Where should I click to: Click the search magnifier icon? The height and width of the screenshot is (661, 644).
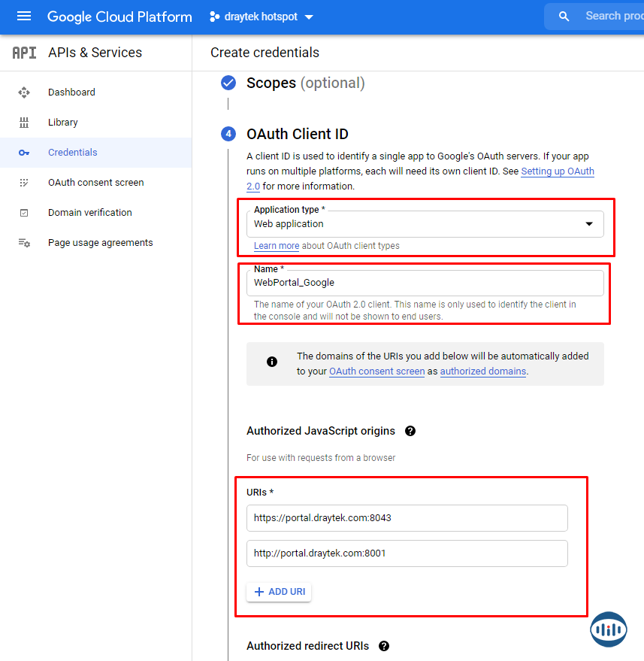[564, 17]
